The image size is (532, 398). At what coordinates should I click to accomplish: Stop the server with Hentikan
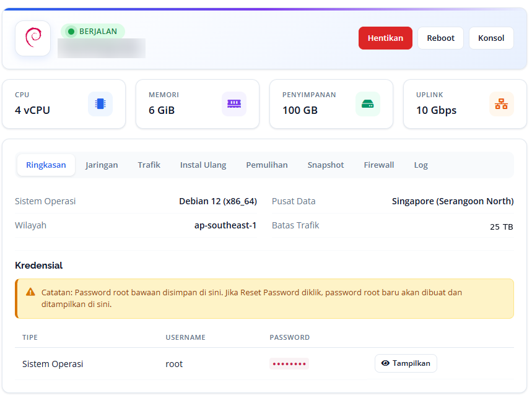click(x=385, y=38)
